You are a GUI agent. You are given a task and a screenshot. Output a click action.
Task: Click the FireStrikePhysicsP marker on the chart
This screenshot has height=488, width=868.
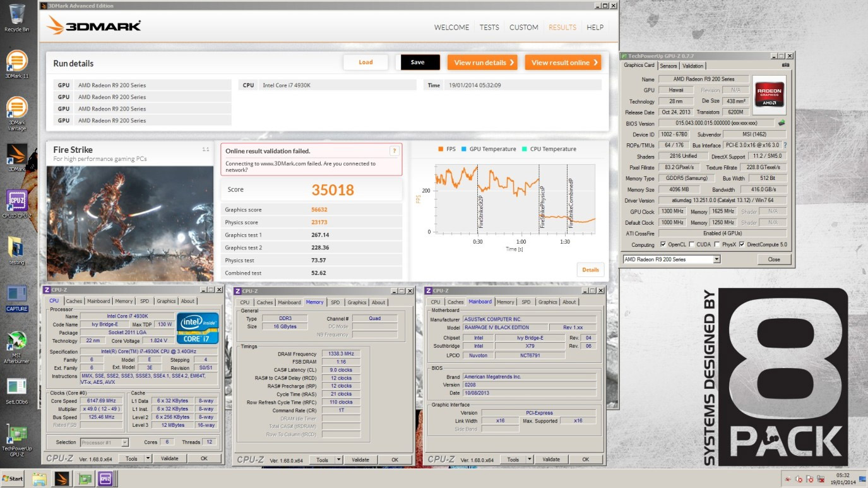542,207
